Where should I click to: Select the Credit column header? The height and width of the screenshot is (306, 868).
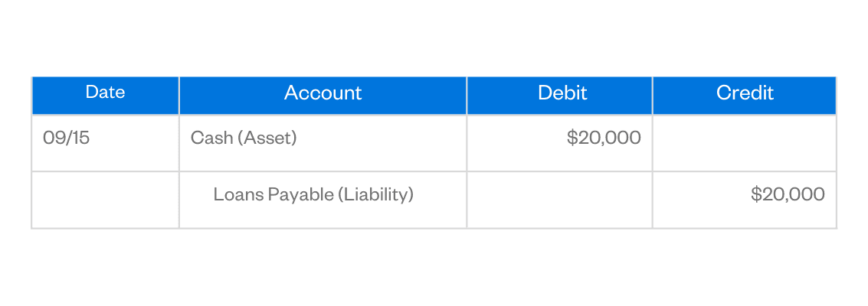coord(745,93)
